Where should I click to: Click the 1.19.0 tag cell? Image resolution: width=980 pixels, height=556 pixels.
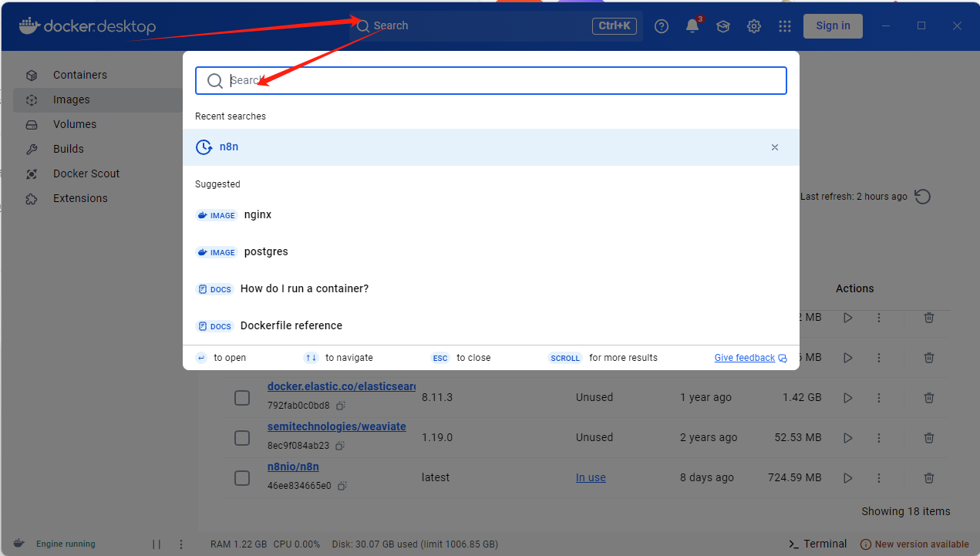coord(437,438)
